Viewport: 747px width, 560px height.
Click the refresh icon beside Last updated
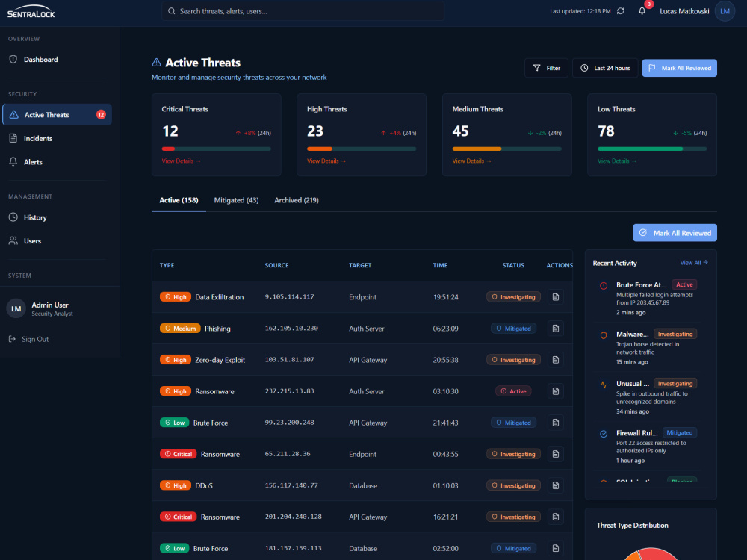[x=620, y=11]
